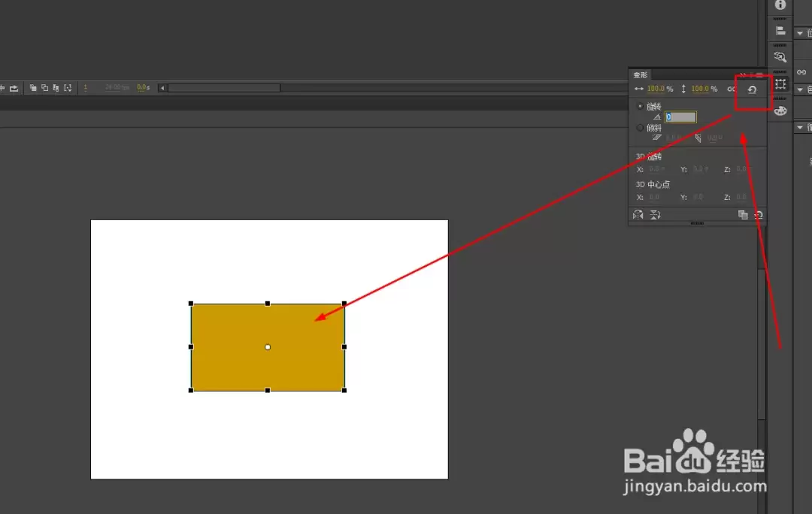This screenshot has height=514, width=812.
Task: Toggle the onion skin icon
Action: coord(33,88)
